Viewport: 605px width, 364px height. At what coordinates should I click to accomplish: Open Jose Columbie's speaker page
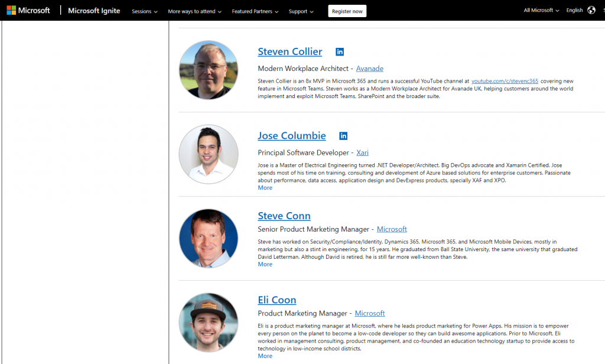tap(292, 136)
